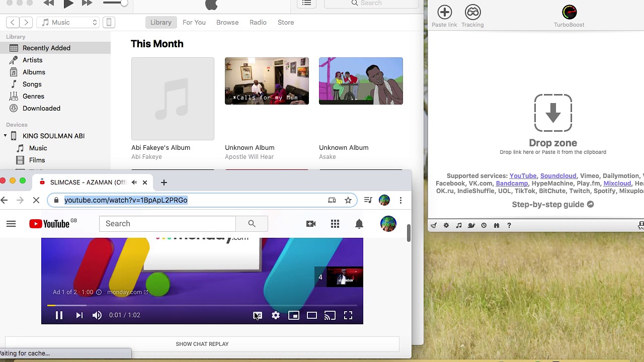Open Soundcloud supported-service link
Screen dimensions: 644x362
click(558, 175)
